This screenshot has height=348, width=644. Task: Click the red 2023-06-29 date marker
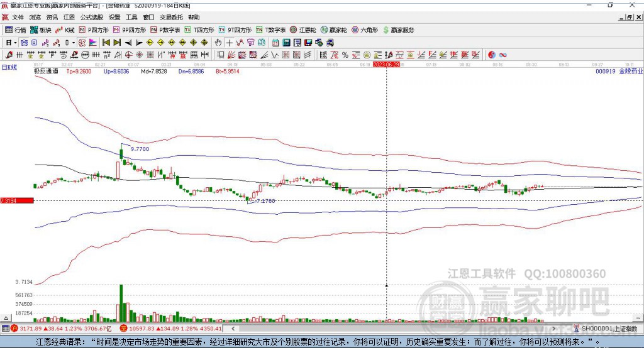click(386, 65)
